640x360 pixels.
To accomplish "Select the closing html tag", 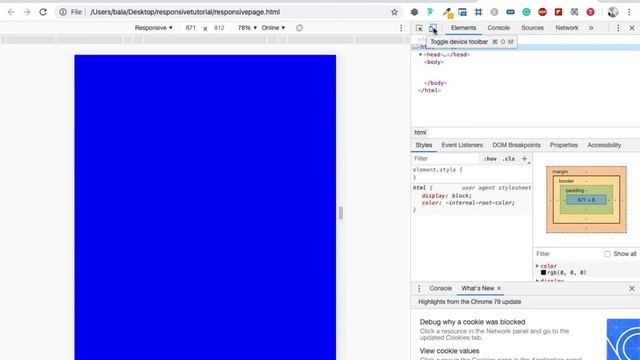I will click(x=429, y=91).
